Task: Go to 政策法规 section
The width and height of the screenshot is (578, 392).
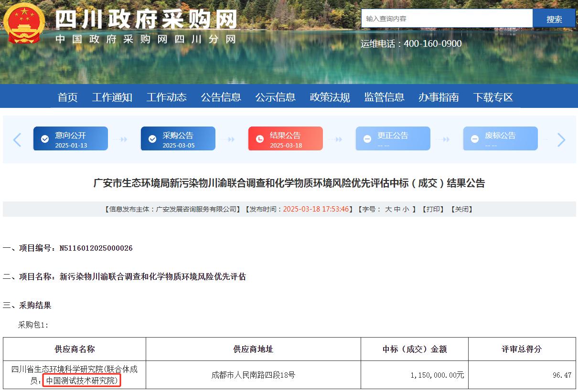Action: click(330, 97)
